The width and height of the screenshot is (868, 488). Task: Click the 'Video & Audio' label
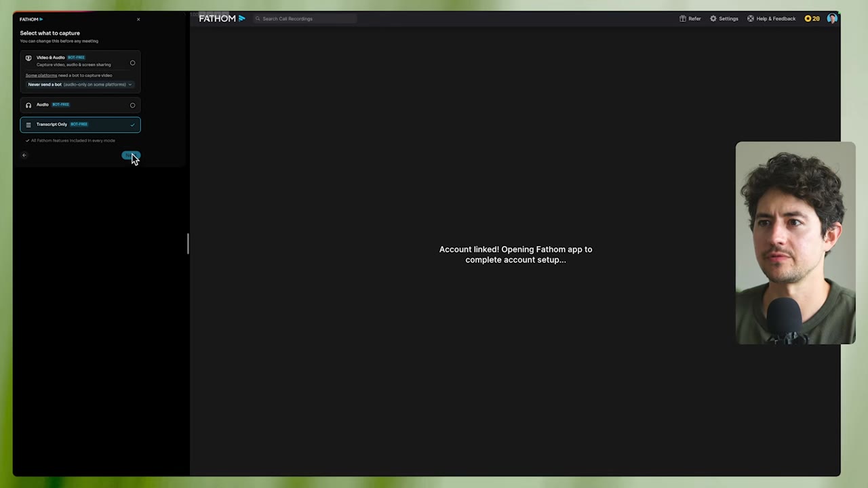tap(50, 58)
